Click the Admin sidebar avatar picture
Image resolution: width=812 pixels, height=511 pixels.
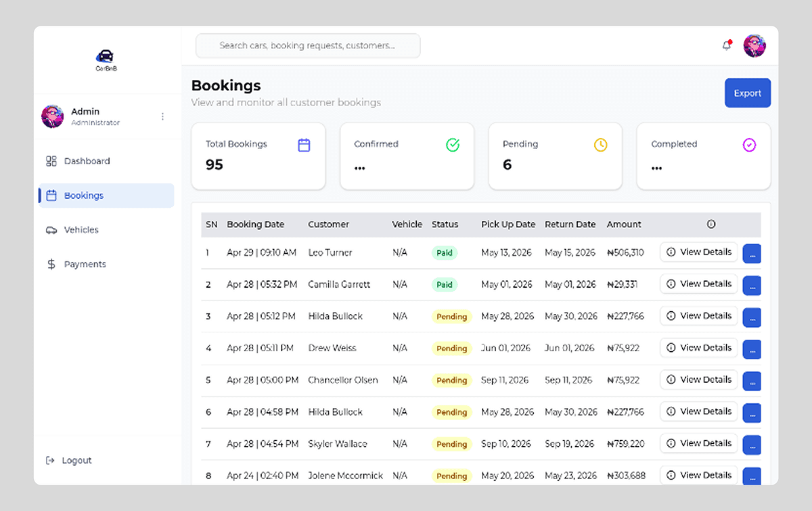coord(52,116)
